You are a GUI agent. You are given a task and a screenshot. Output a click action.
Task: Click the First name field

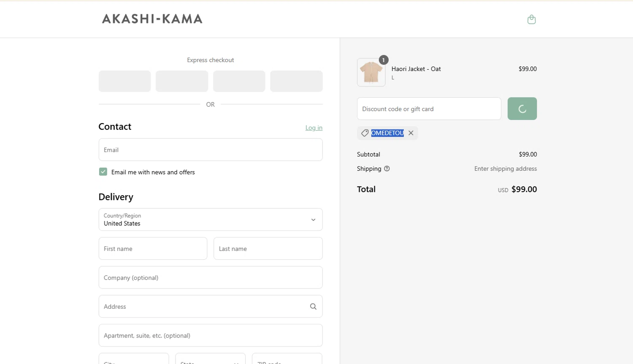click(x=153, y=248)
